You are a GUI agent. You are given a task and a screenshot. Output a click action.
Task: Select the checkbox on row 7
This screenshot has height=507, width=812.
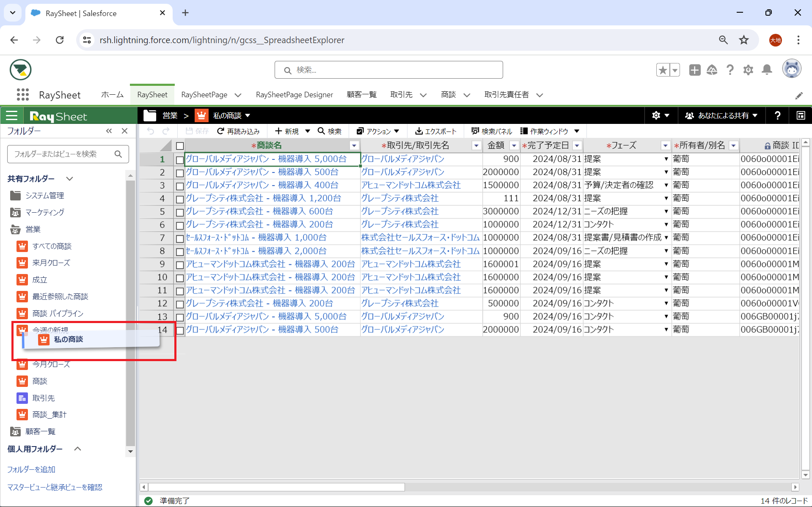pos(180,238)
